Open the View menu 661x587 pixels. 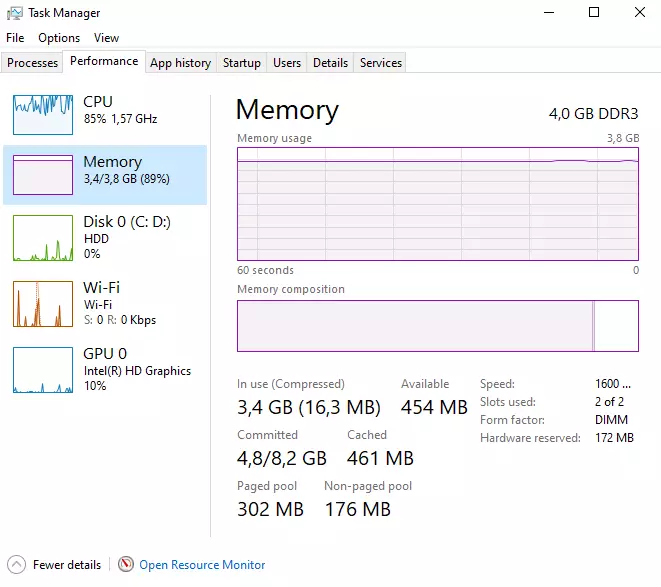106,38
